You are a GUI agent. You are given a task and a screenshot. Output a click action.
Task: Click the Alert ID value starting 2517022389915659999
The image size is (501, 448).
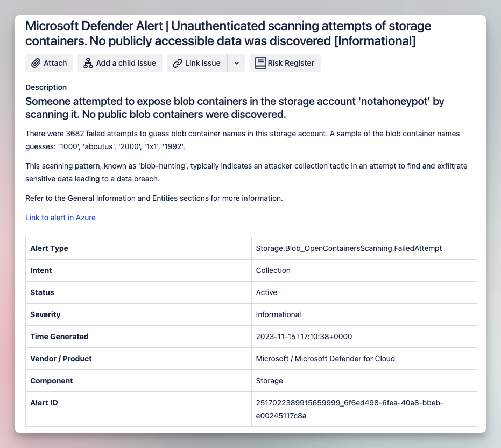tap(350, 409)
